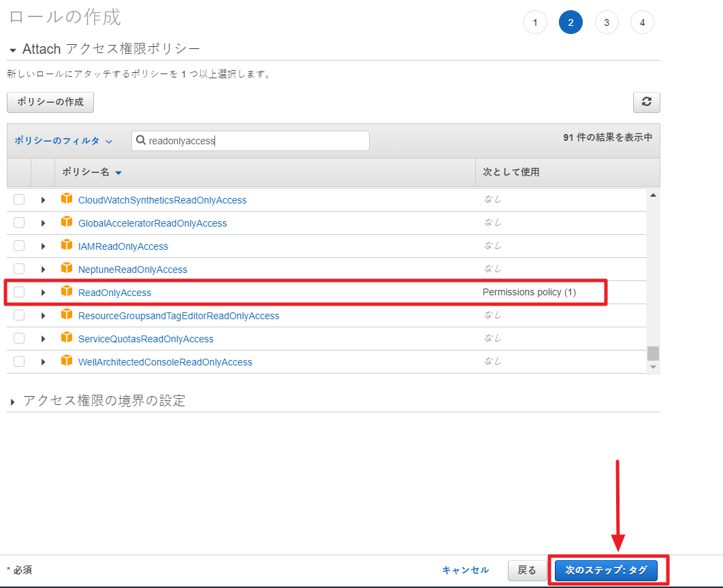723x588 pixels.
Task: Click the policy cube icon next to ReadOnlyAccess
Action: click(66, 292)
